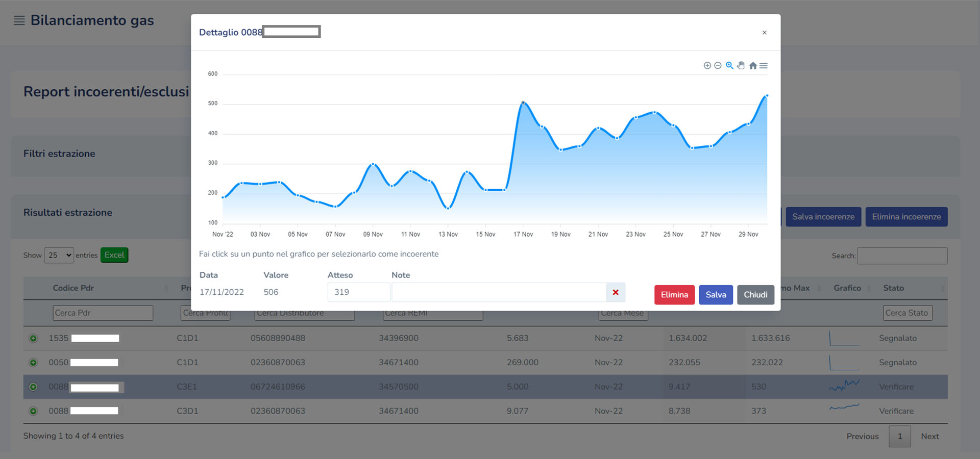The image size is (980, 459).
Task: Click the chart zoom in icon
Action: 707,66
